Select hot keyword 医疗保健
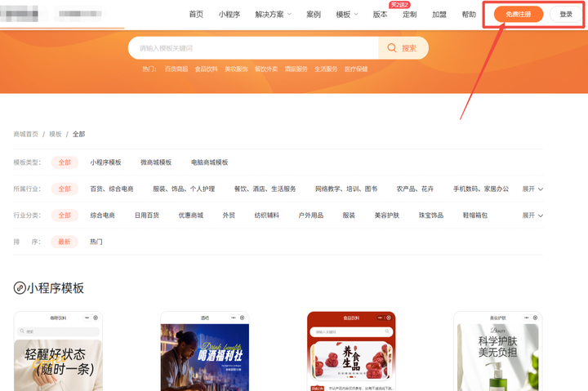 tap(356, 69)
